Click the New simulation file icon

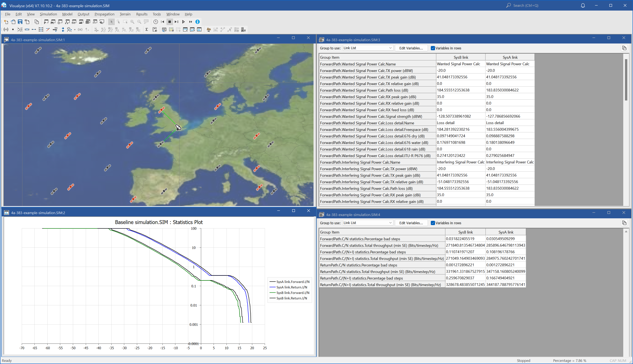point(6,22)
